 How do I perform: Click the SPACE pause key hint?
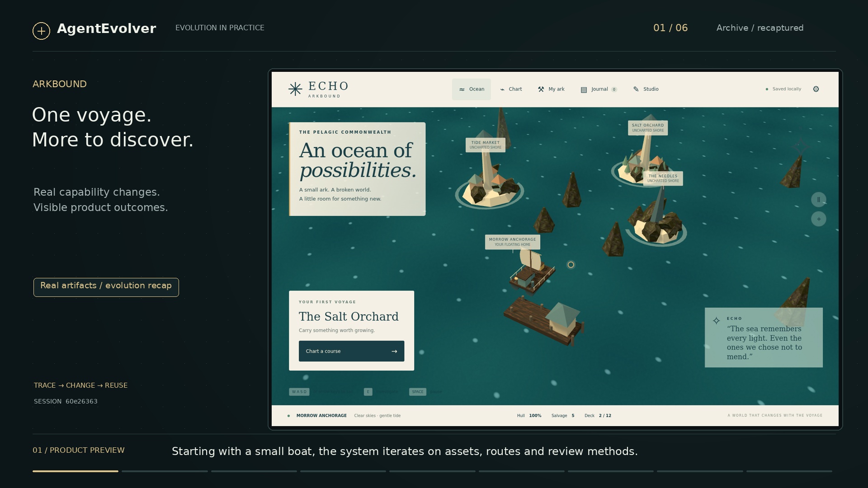tap(418, 392)
